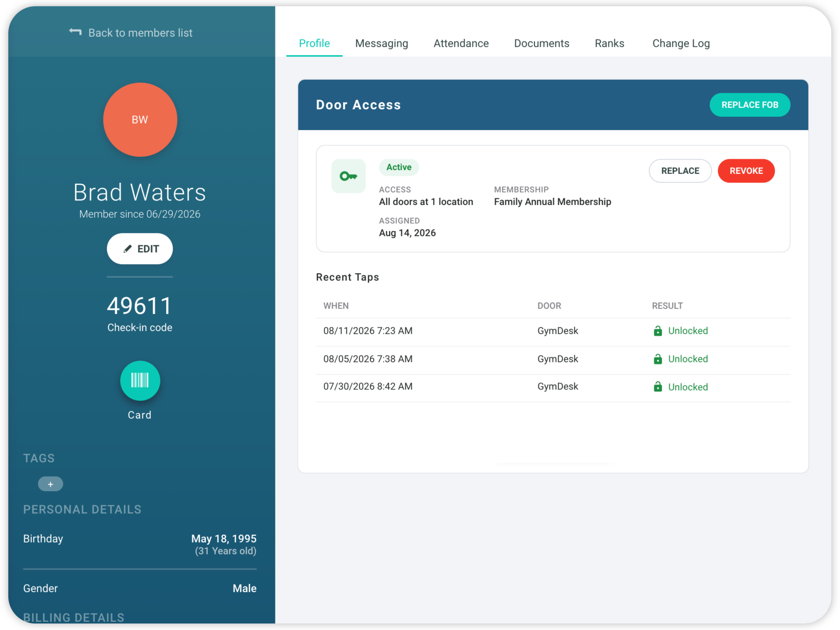This screenshot has width=840, height=630.
Task: Click the Personal Details heading
Action: click(82, 509)
